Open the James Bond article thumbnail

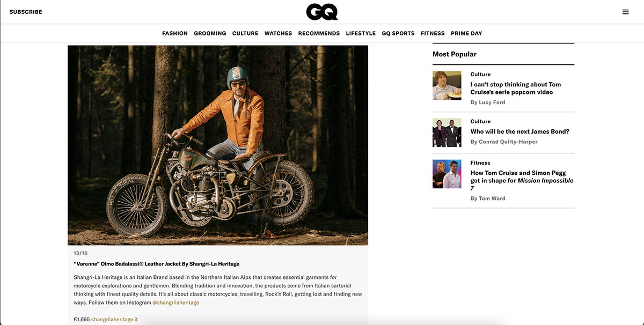[x=447, y=132]
